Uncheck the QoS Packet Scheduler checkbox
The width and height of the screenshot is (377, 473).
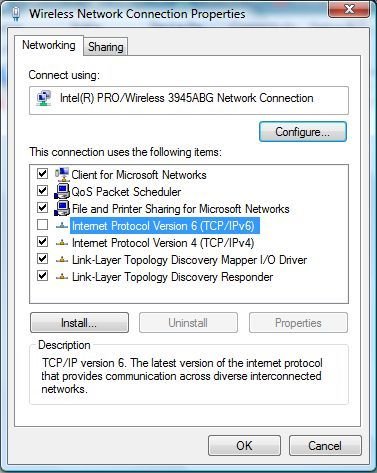42,191
